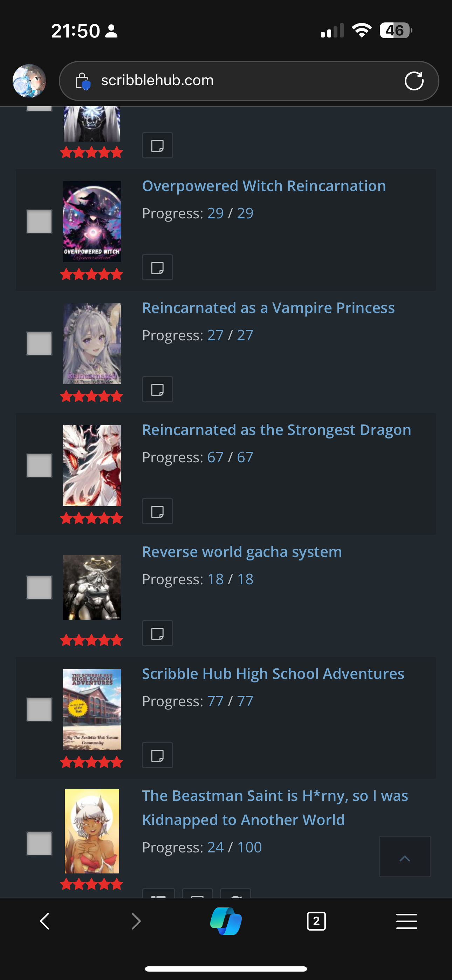
Task: Open note icon for Scribble Hub High School Adventures
Action: click(157, 755)
